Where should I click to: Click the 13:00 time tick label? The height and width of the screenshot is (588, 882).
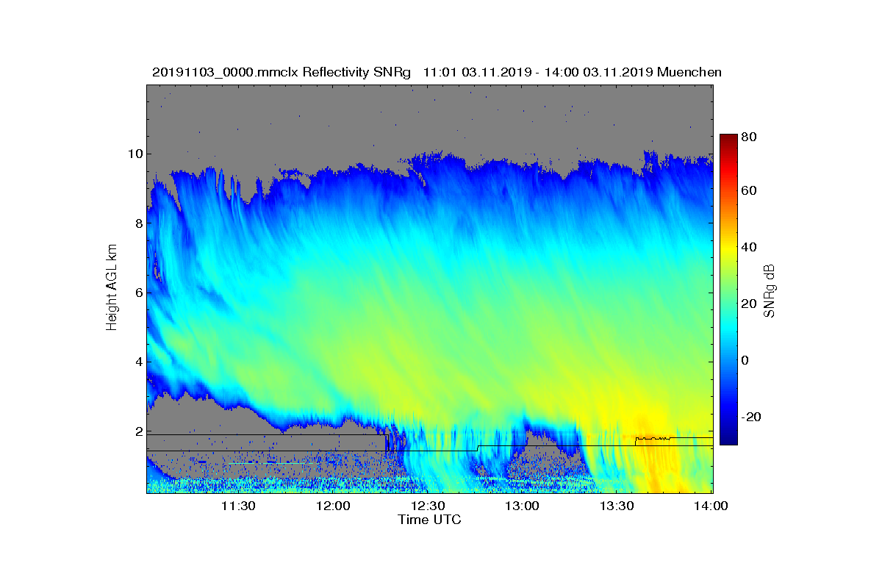point(523,506)
